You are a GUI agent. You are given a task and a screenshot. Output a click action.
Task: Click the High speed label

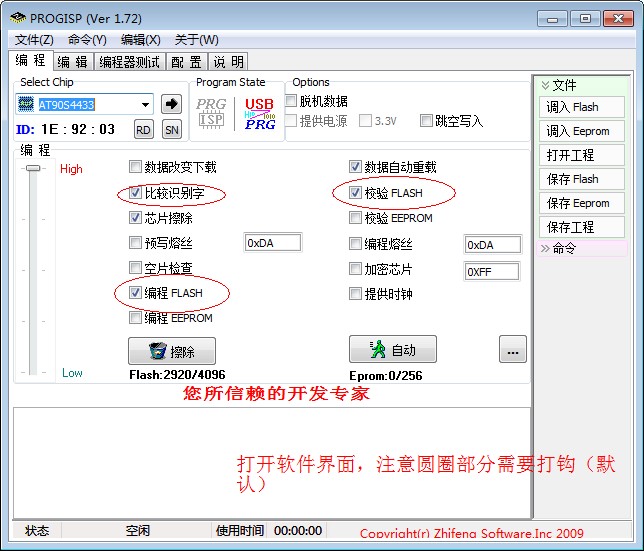71,169
